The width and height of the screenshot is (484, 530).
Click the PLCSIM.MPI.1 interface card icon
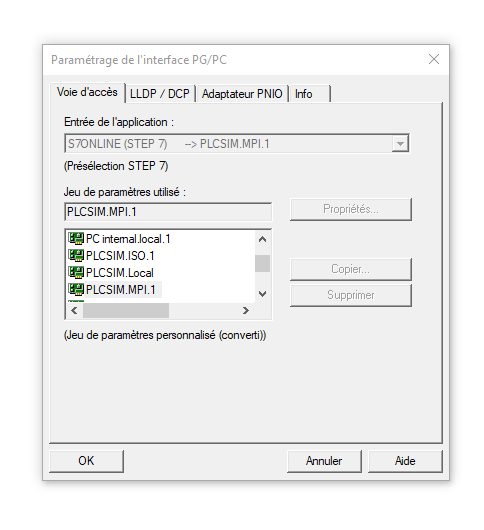tap(76, 289)
